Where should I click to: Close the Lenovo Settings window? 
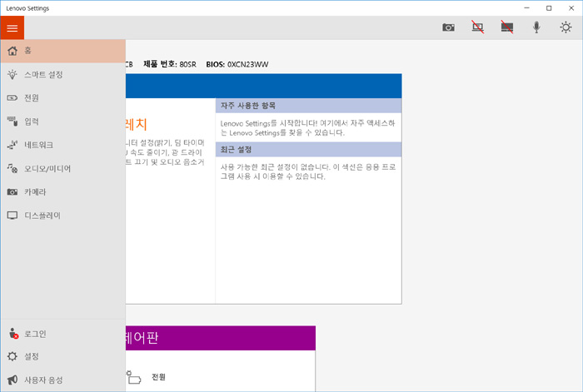click(x=571, y=8)
